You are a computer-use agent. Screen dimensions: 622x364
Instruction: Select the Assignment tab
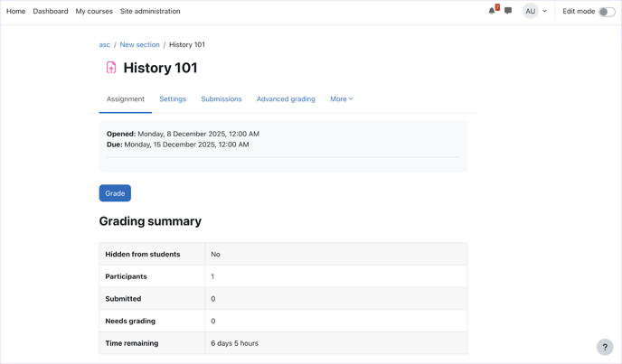pyautogui.click(x=126, y=99)
